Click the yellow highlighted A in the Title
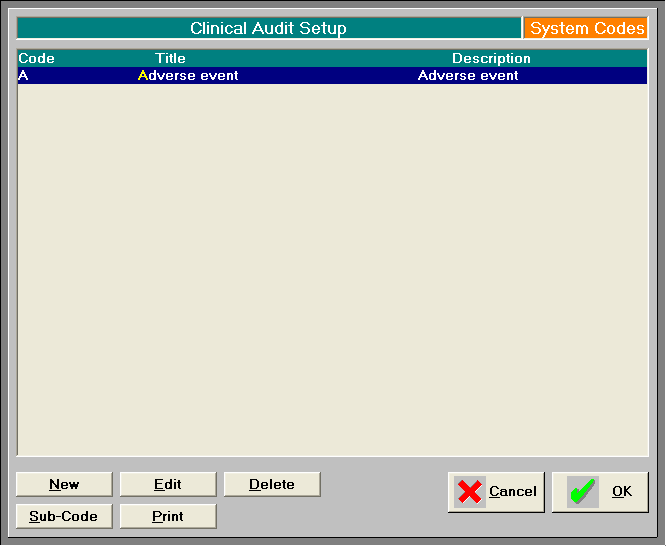The height and width of the screenshot is (546, 666). click(143, 75)
